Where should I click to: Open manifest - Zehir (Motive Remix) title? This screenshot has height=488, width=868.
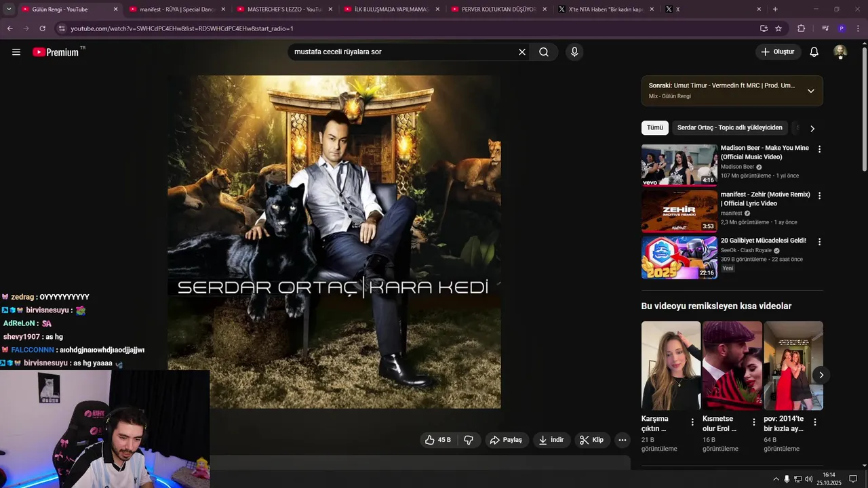pyautogui.click(x=766, y=199)
